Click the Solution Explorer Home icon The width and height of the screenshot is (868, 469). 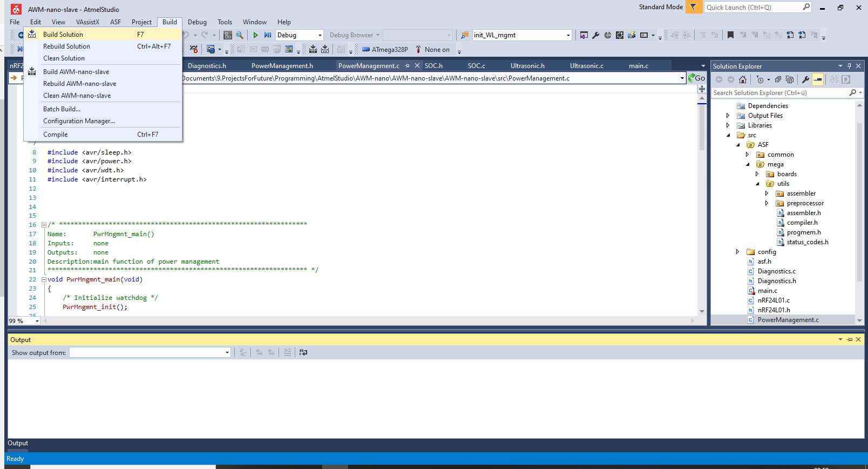(743, 79)
